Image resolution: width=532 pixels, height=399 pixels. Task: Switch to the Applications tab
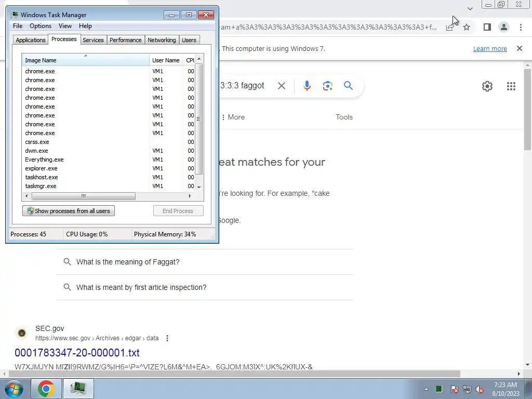(31, 40)
